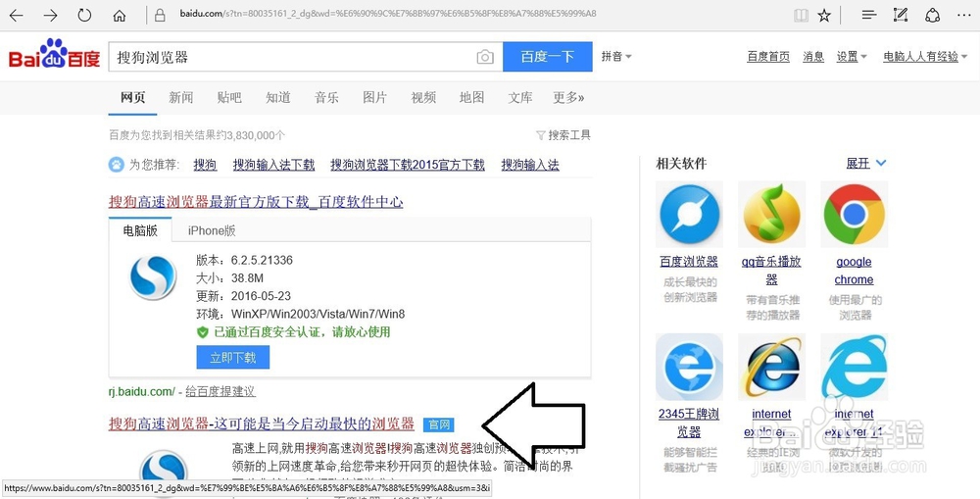Click Sogou browser logo in download card
The width and height of the screenshot is (980, 499).
tap(153, 277)
